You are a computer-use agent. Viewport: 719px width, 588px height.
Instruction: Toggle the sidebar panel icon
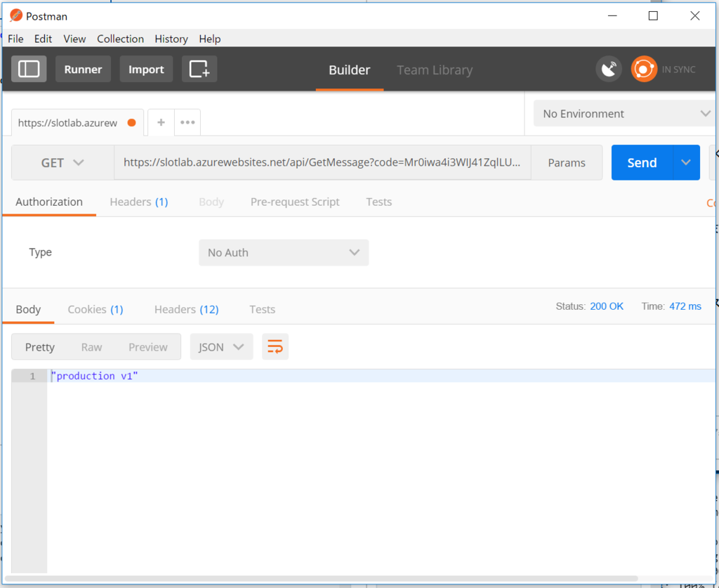click(29, 70)
